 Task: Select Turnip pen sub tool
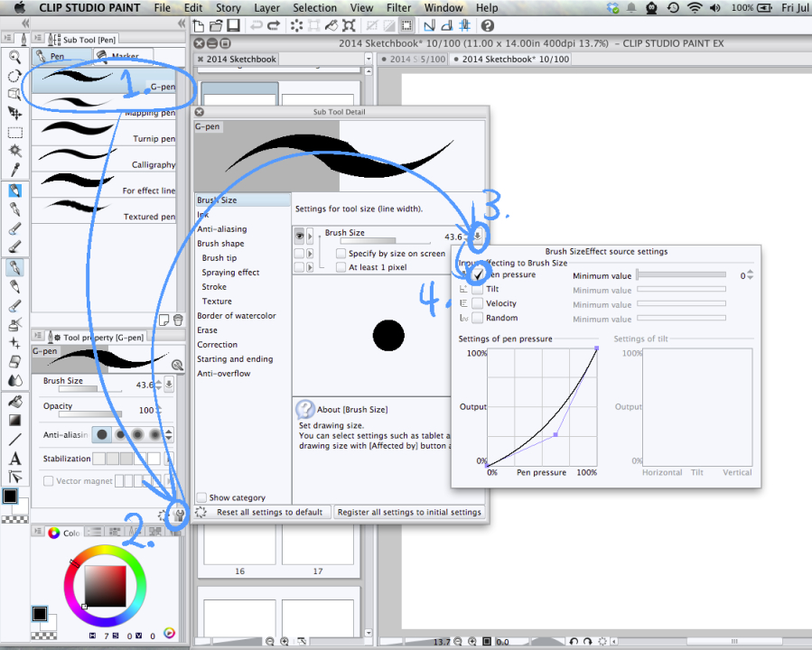pos(104,133)
